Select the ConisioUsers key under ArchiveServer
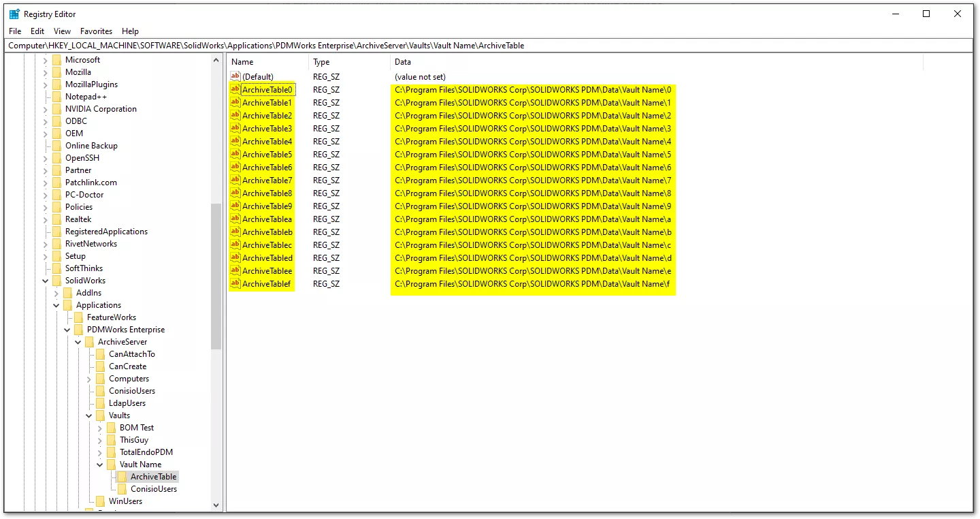Image resolution: width=980 pixels, height=519 pixels. pyautogui.click(x=132, y=391)
